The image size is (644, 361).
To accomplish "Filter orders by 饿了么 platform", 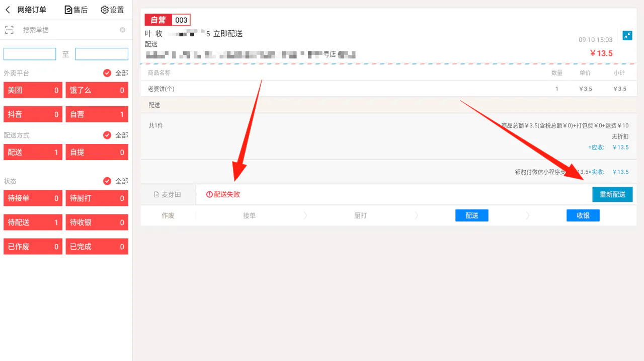I will 97,90.
